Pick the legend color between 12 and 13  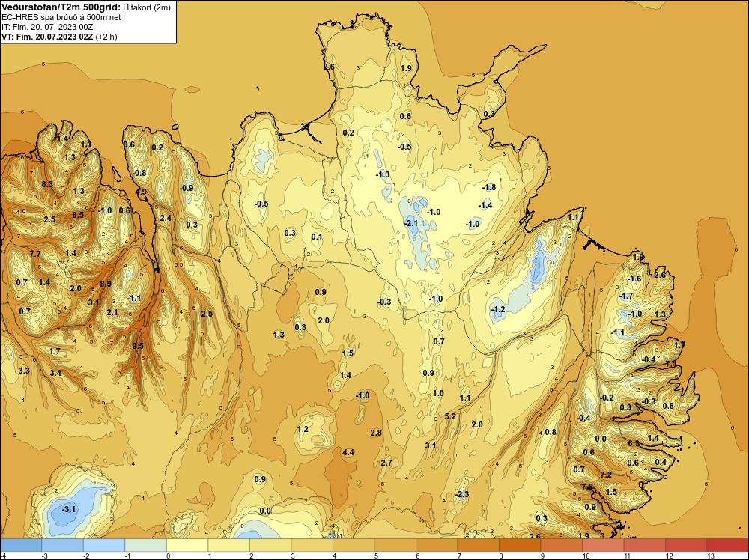tap(685, 545)
